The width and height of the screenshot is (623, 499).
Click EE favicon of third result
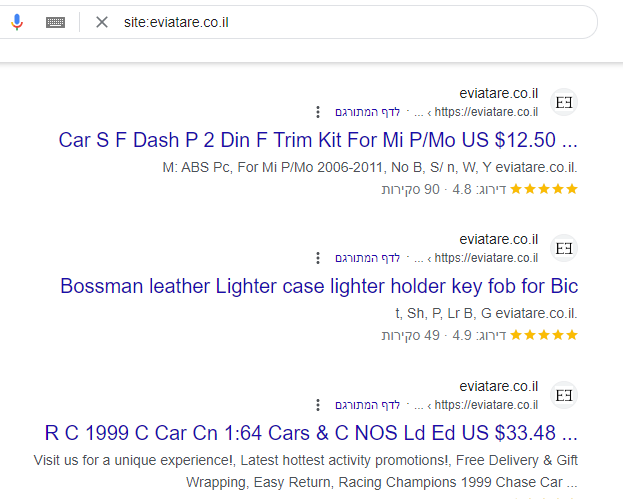(x=564, y=395)
